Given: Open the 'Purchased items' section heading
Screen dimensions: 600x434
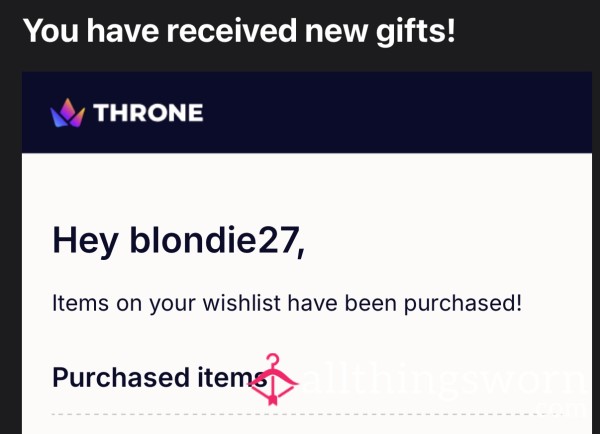Looking at the screenshot, I should (160, 378).
